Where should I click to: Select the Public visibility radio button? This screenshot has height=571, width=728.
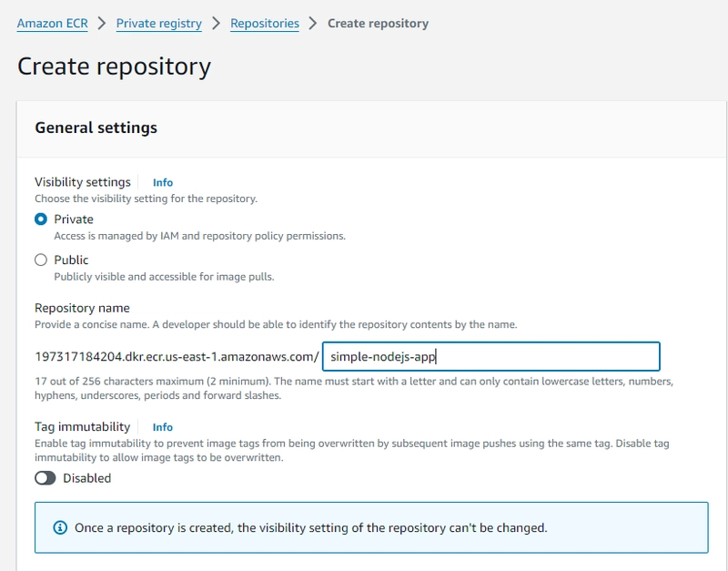41,260
